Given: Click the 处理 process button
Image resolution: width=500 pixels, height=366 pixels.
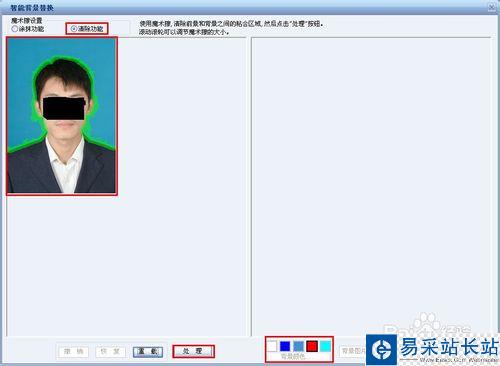Looking at the screenshot, I should [x=193, y=351].
